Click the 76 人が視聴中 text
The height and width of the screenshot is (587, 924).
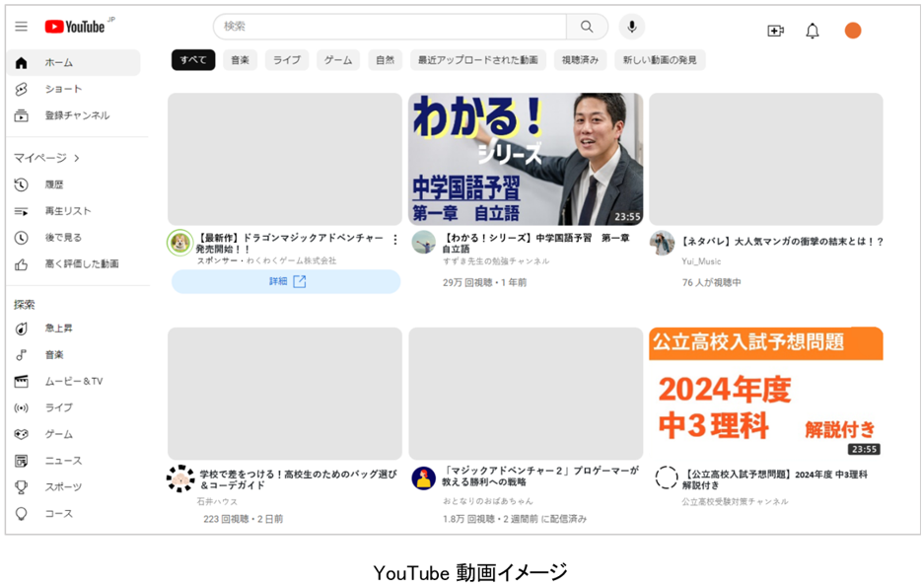(x=711, y=283)
